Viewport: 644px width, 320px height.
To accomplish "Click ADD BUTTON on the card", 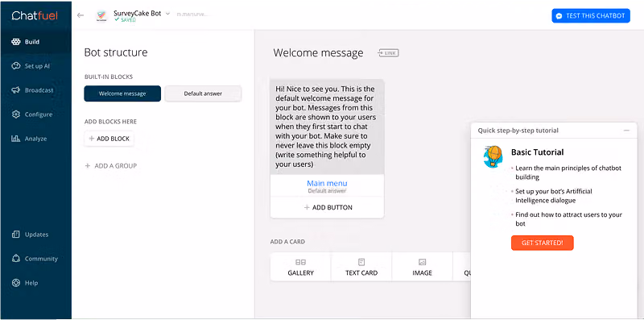I will point(327,208).
